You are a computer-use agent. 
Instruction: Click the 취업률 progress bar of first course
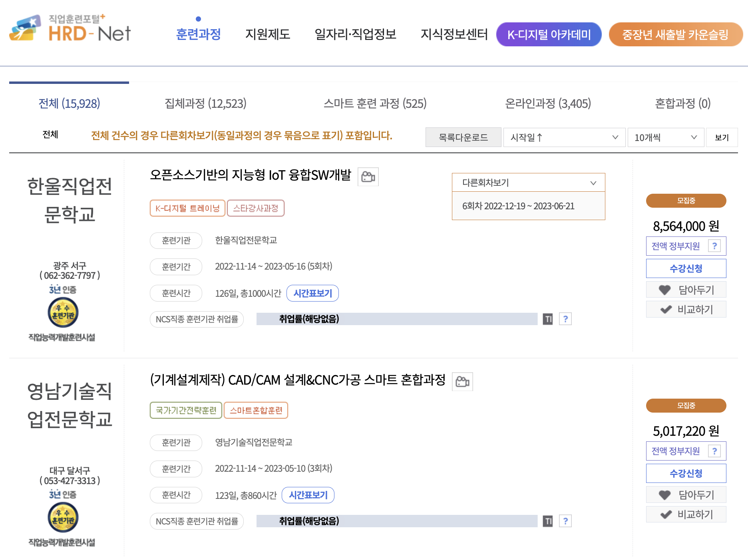[398, 319]
